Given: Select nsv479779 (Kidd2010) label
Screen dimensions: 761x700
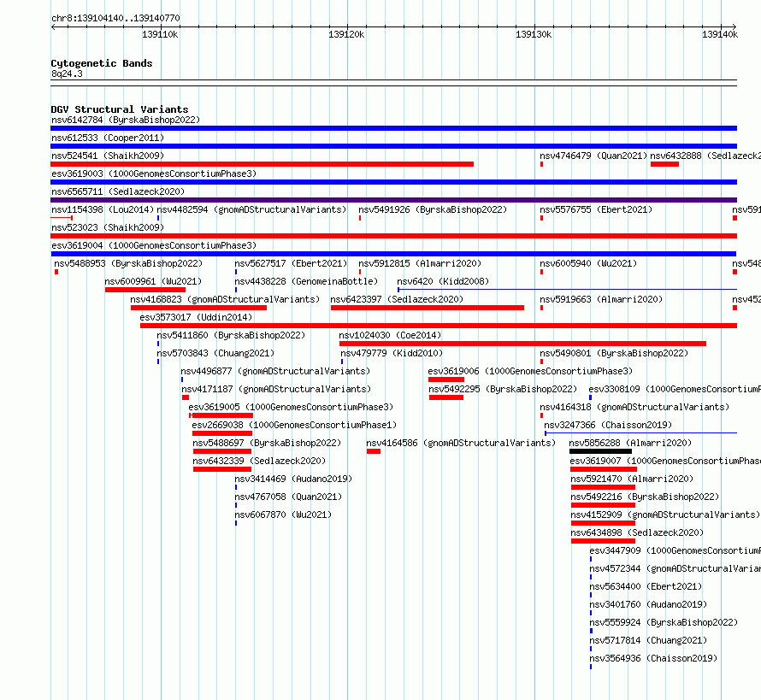Looking at the screenshot, I should click(x=392, y=353).
